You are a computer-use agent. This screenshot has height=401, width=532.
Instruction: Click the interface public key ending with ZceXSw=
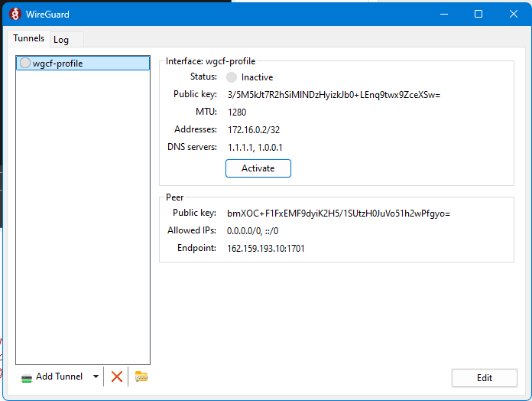334,95
